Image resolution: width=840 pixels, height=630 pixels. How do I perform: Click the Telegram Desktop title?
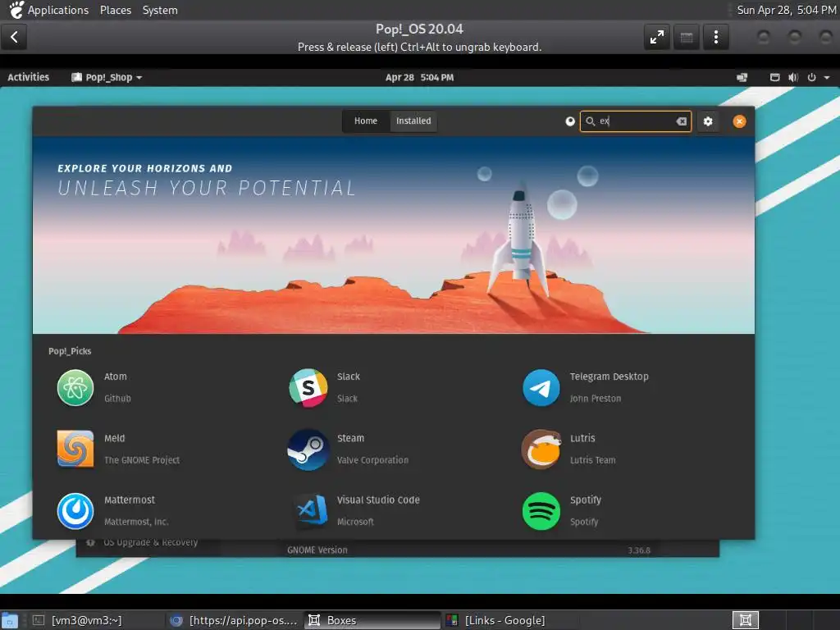point(609,376)
